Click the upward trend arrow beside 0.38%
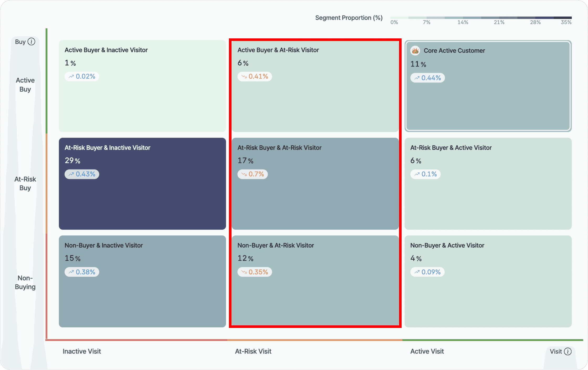Image resolution: width=588 pixels, height=370 pixels. click(x=71, y=272)
